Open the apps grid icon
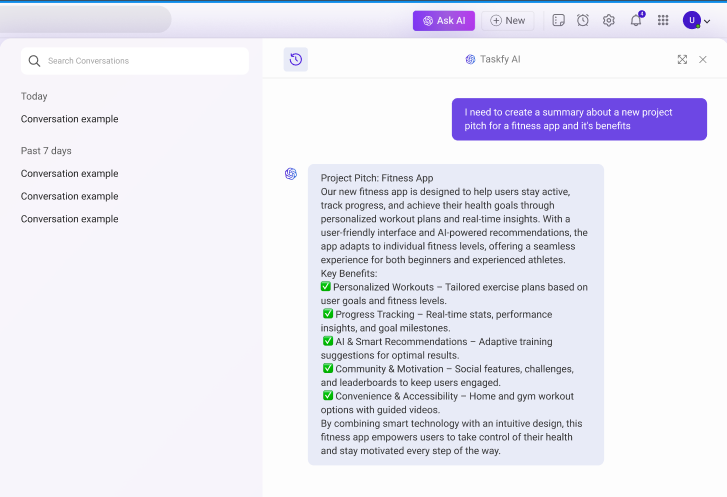Image resolution: width=727 pixels, height=497 pixels. (x=663, y=20)
